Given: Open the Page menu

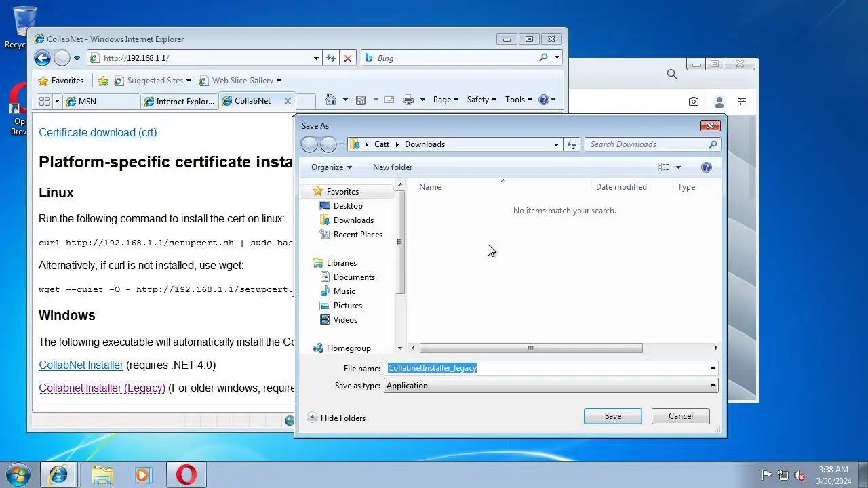Looking at the screenshot, I should click(446, 100).
